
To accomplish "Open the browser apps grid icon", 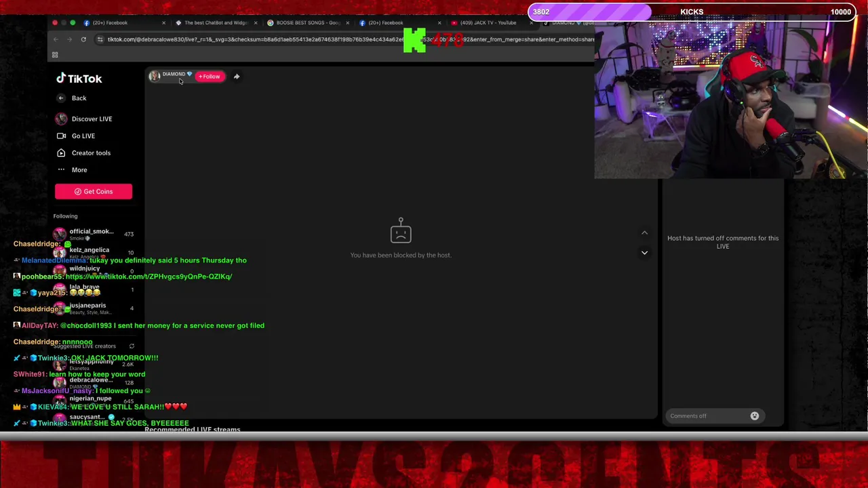I will click(55, 55).
